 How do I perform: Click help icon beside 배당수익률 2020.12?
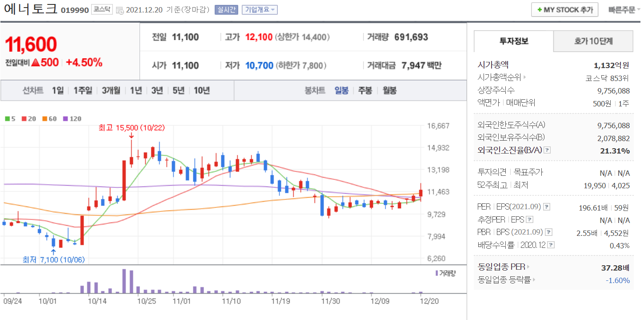[x=551, y=245]
